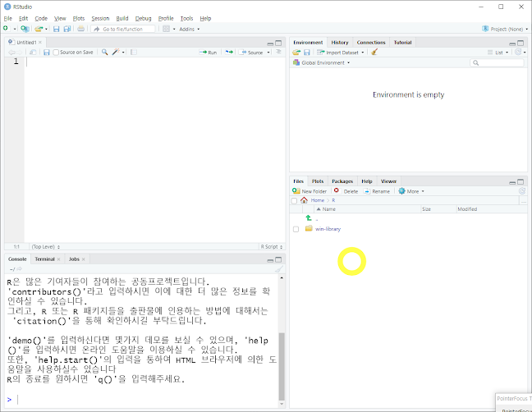The height and width of the screenshot is (412, 532).
Task: Switch to the Packages tab
Action: (342, 181)
